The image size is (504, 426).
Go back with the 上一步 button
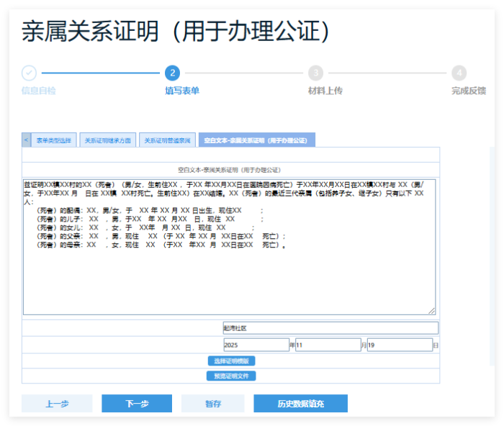pyautogui.click(x=57, y=404)
